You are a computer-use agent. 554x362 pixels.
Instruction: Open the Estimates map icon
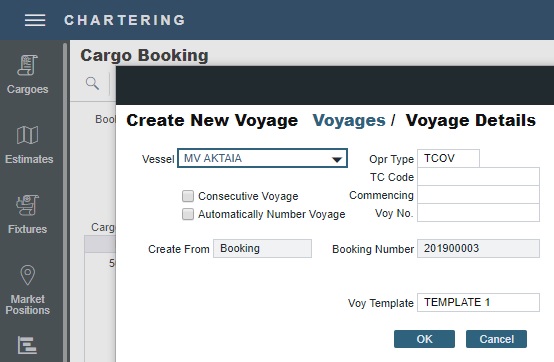[28, 135]
